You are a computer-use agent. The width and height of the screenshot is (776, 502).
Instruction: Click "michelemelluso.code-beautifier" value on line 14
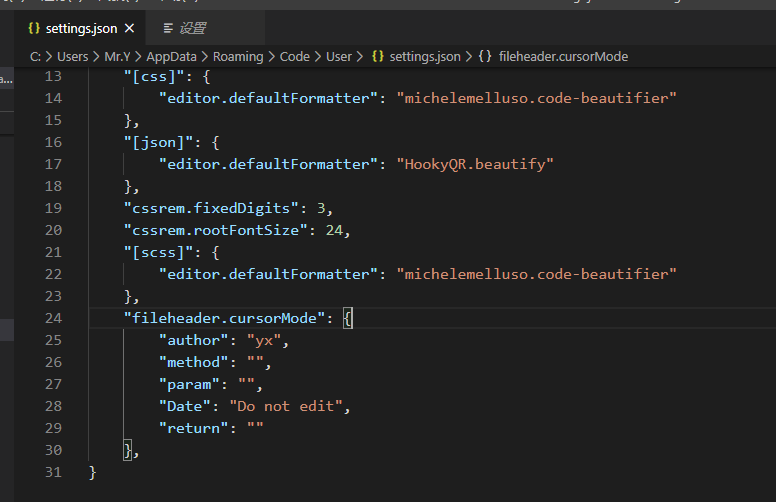(x=536, y=98)
